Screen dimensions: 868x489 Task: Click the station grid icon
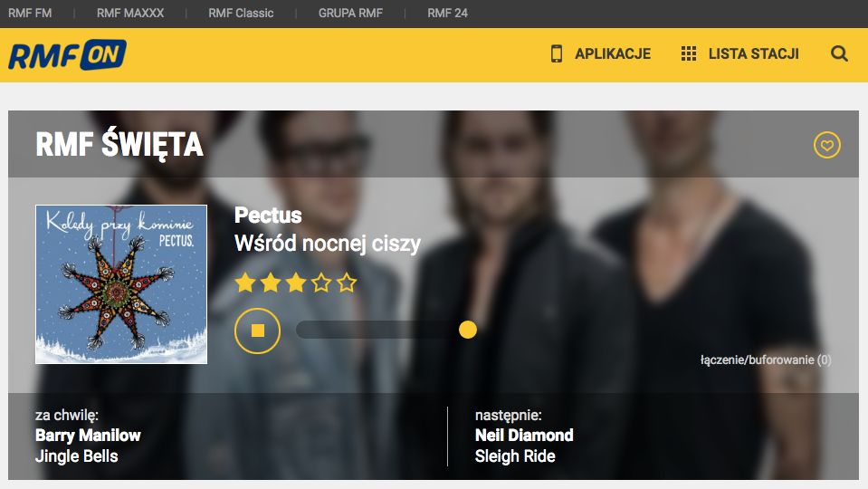689,53
